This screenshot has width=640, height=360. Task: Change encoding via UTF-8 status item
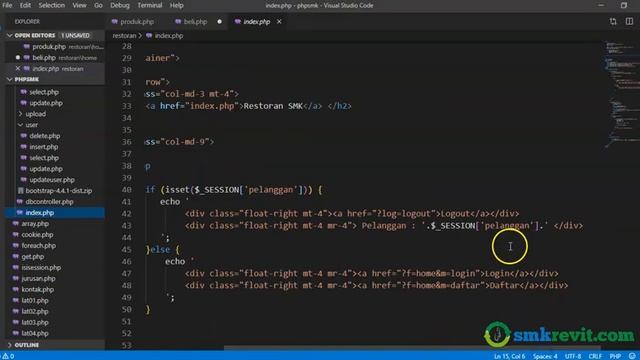[573, 356]
